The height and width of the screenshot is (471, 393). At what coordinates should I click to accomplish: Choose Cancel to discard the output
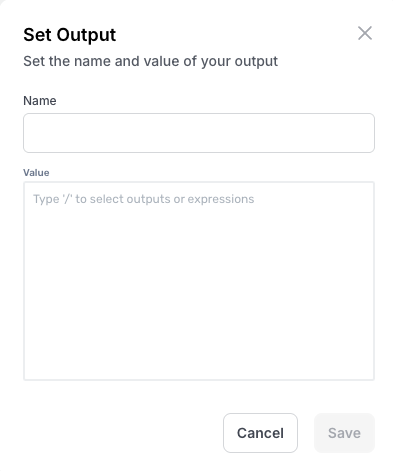coord(260,433)
